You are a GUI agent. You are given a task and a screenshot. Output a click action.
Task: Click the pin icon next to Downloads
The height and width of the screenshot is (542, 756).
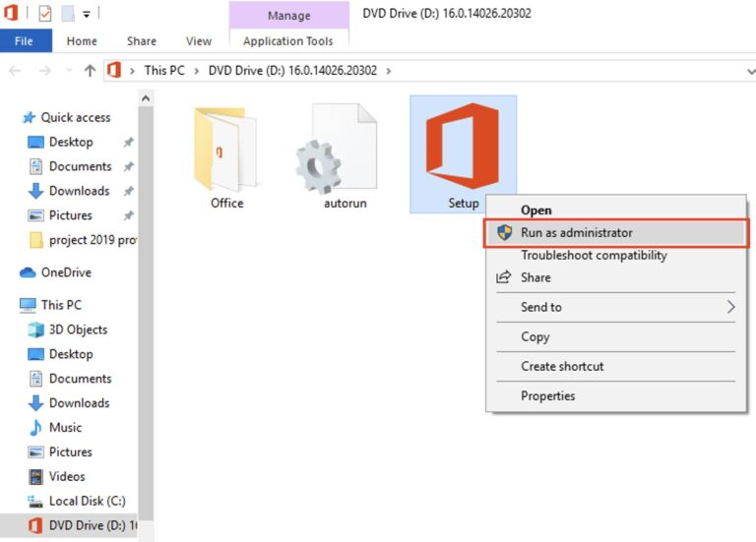(128, 191)
